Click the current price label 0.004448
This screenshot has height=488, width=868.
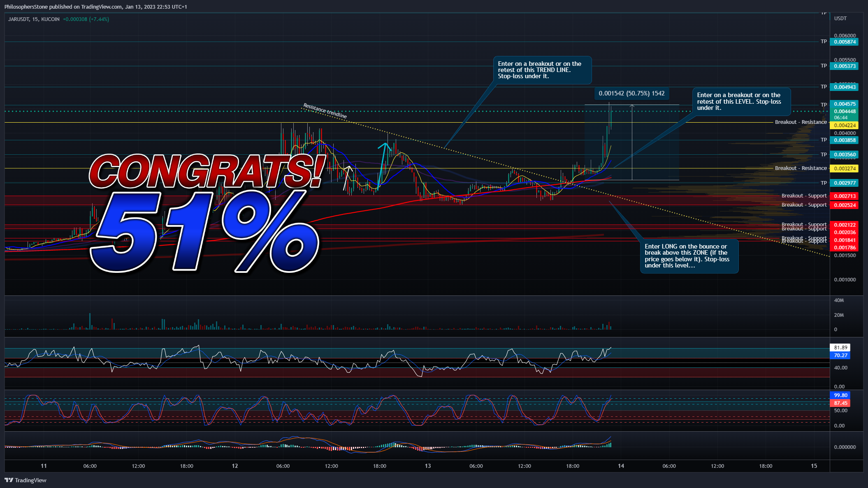(x=844, y=112)
